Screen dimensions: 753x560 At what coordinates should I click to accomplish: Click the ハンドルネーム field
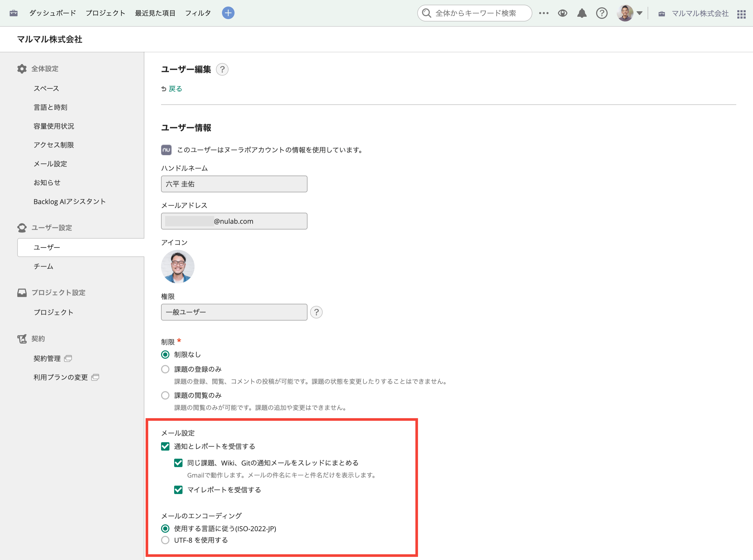click(234, 184)
